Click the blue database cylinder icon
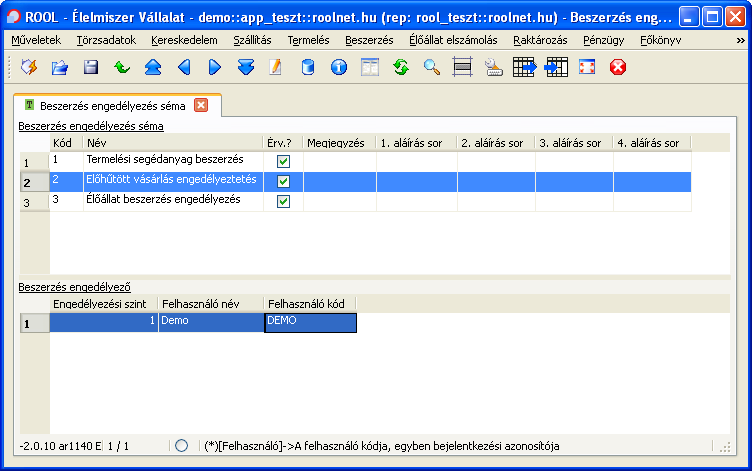Screen dimensions: 754x473 (308, 67)
